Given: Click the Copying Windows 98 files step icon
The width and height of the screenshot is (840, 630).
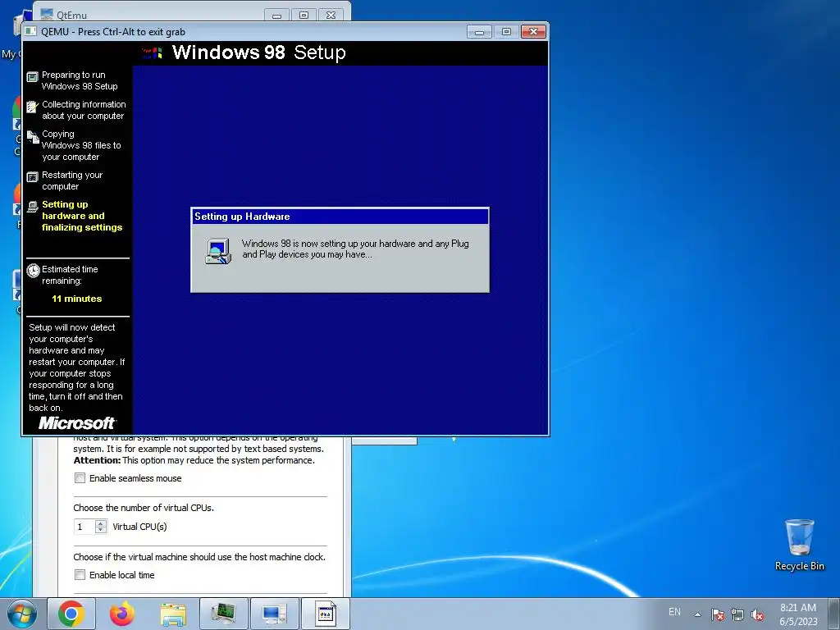Looking at the screenshot, I should [x=33, y=137].
